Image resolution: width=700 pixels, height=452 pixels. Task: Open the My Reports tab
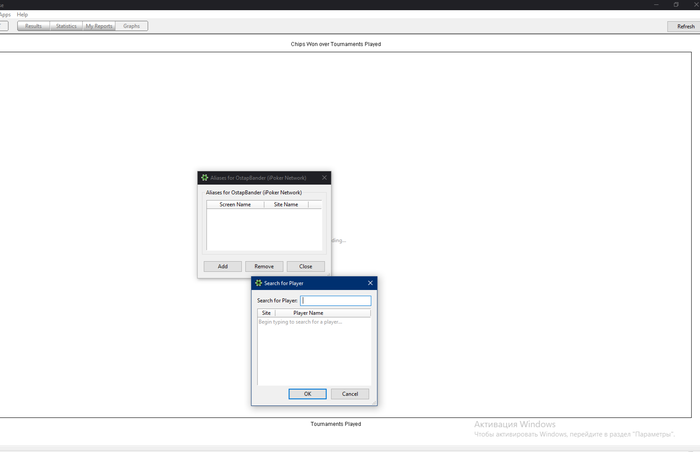click(x=99, y=26)
